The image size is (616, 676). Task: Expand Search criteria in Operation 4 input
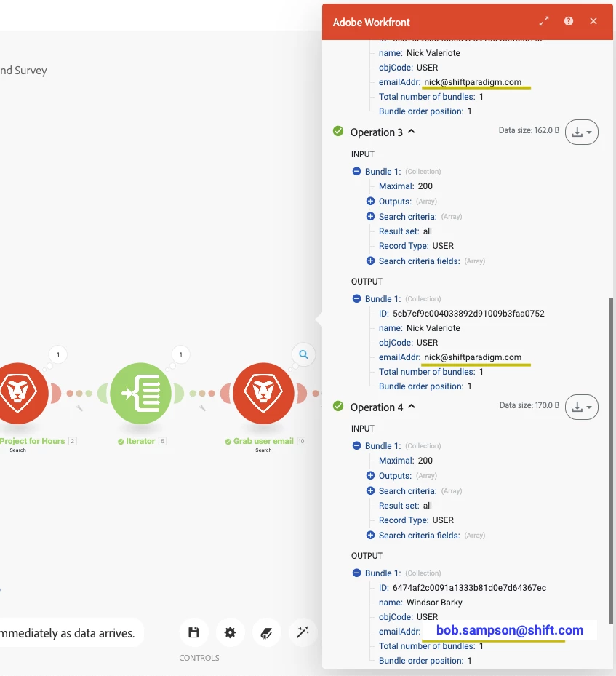point(370,490)
